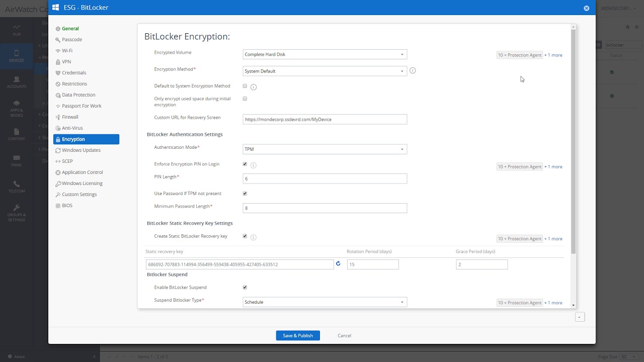Check Only encrypt used space option
Viewport: 644px width, 362px height.
coord(245,99)
